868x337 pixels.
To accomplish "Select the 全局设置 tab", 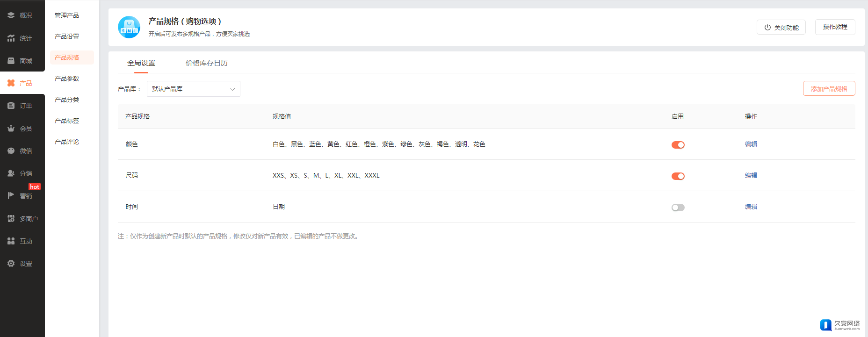I will [141, 63].
